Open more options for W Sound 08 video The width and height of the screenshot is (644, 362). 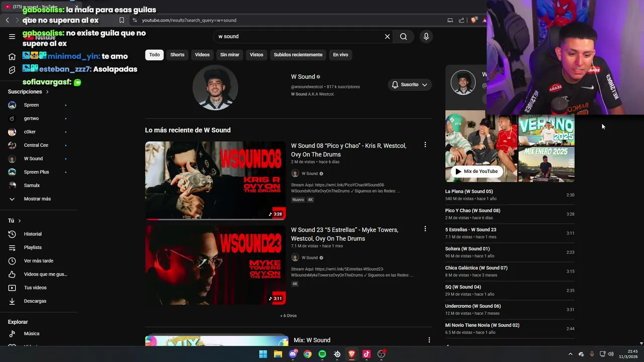[425, 145]
